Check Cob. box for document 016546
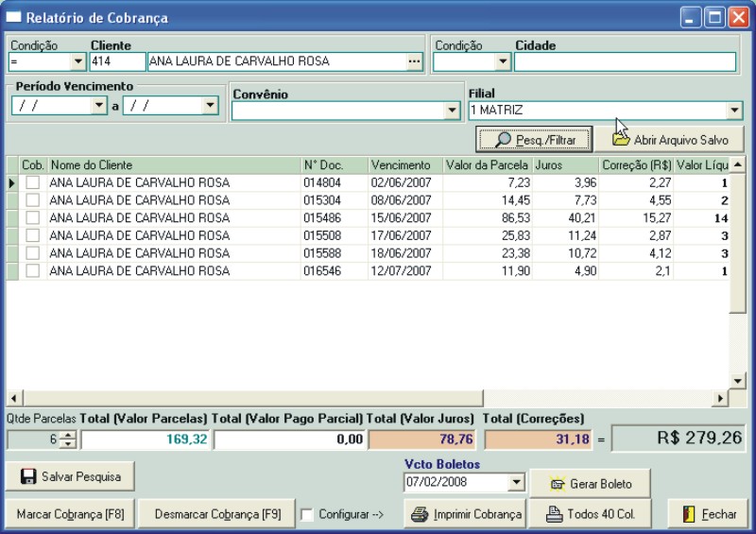The image size is (756, 534). (33, 270)
